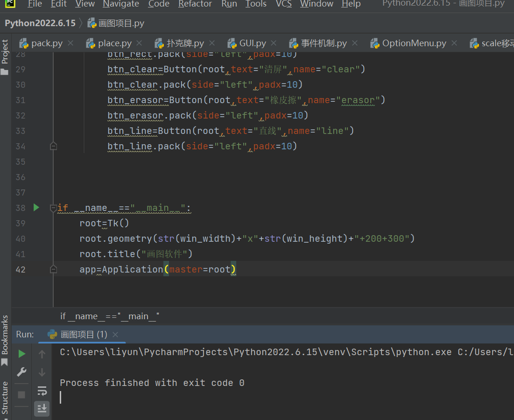Click Python2022.6.15 breadcrumb in navigation bar

40,23
